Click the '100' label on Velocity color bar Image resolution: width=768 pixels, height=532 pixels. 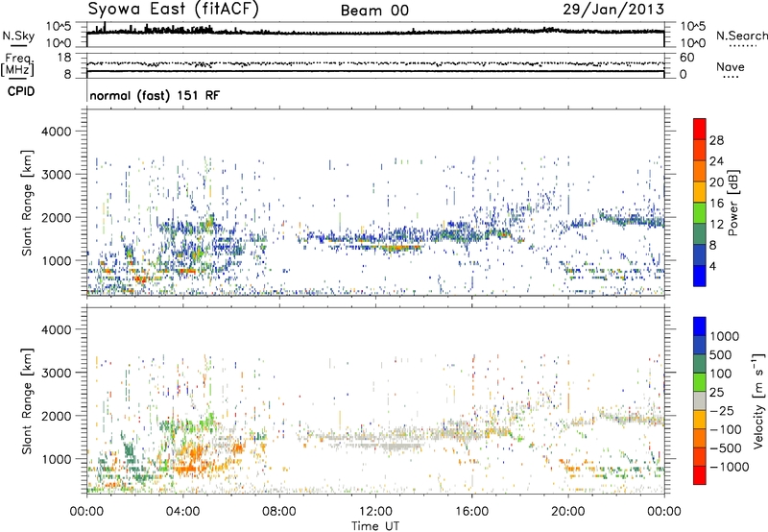[721, 374]
